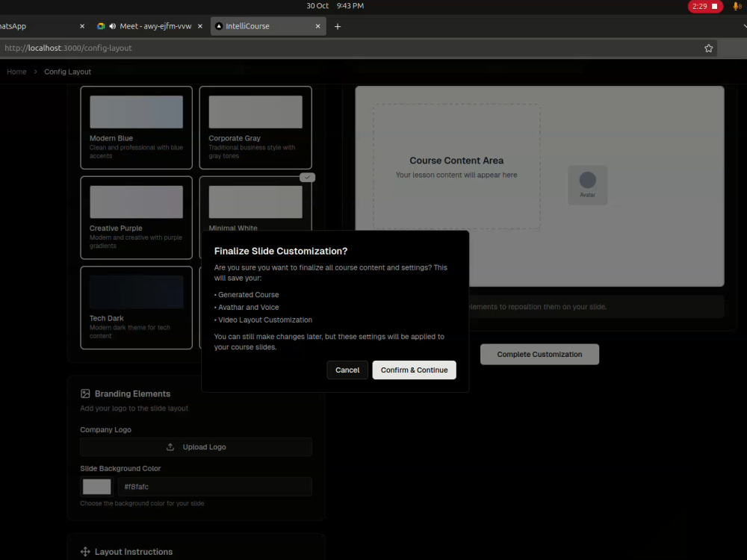Click the upload arrow icon beside Upload Logo
This screenshot has height=560, width=747.
[170, 447]
